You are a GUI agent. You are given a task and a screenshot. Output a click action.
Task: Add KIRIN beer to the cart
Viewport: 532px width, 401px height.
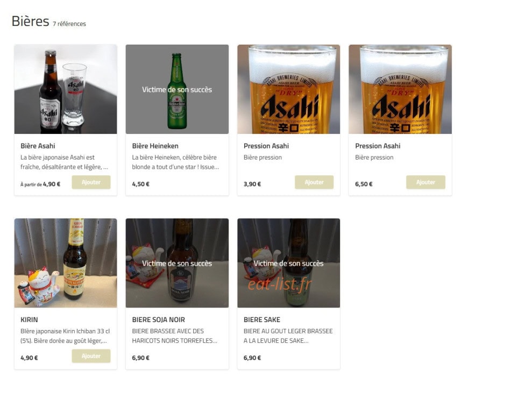(91, 356)
